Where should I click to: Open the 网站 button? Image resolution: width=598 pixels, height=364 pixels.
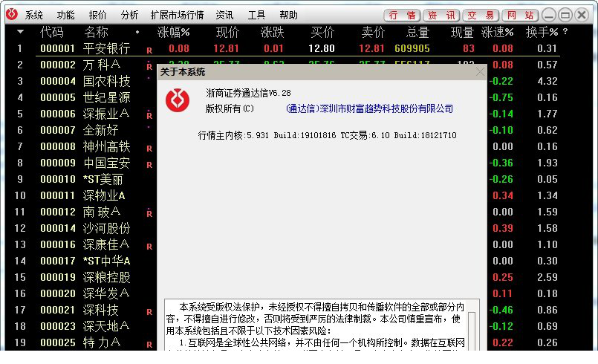pyautogui.click(x=520, y=16)
